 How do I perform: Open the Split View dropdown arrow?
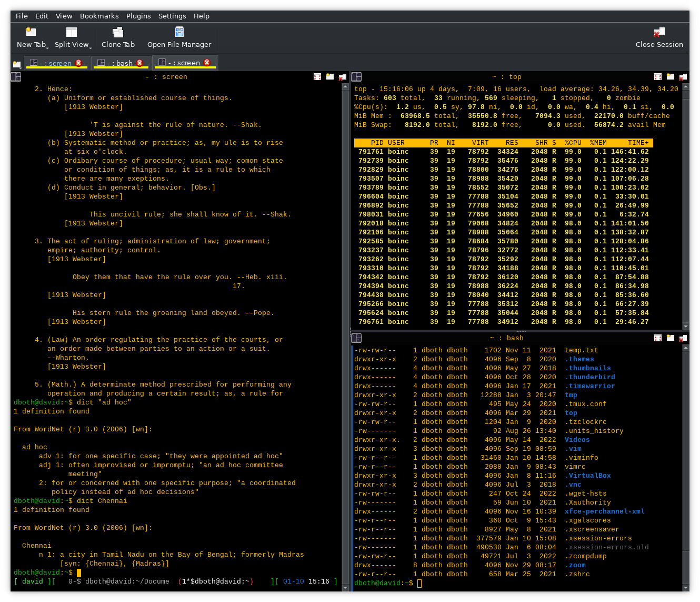click(91, 47)
